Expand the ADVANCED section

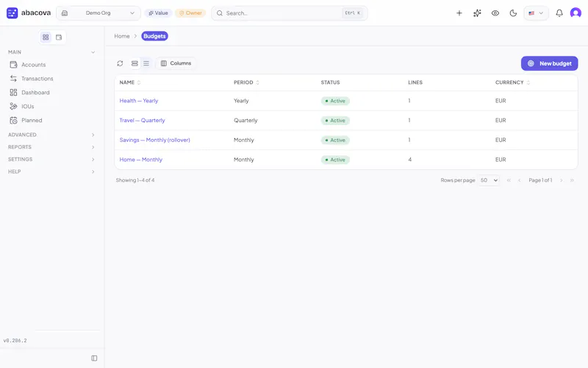51,135
